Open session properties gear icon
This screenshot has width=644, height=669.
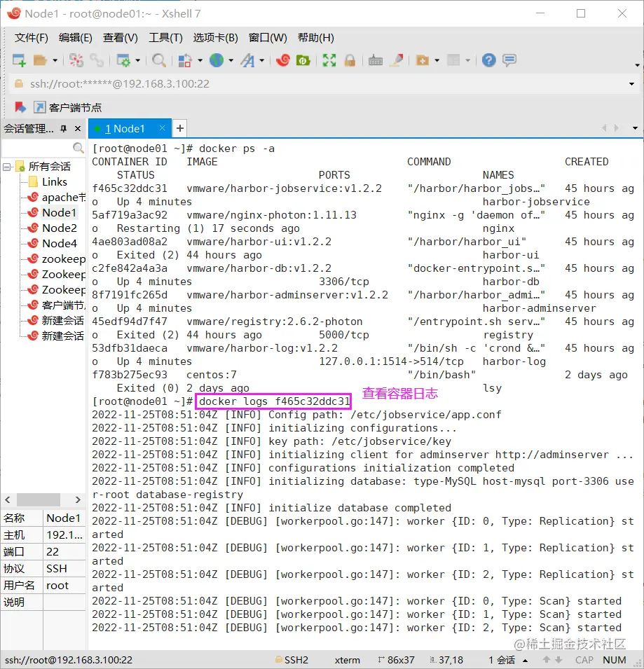[123, 60]
